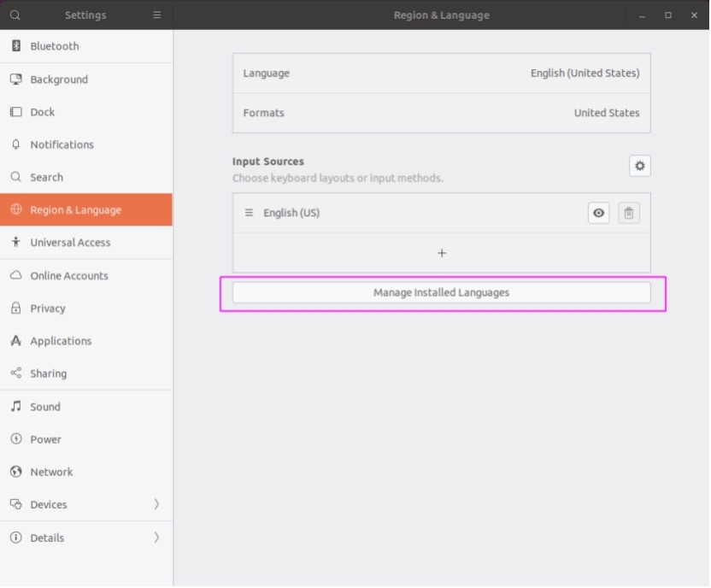This screenshot has height=588, width=711.
Task: Open Privacy settings
Action: pyautogui.click(x=86, y=309)
